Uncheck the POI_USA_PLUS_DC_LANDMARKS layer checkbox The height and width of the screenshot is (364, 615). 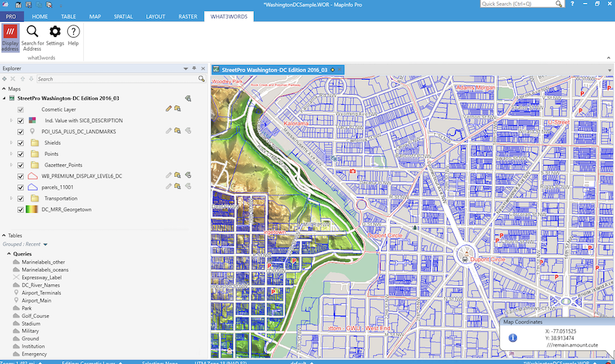coord(21,131)
